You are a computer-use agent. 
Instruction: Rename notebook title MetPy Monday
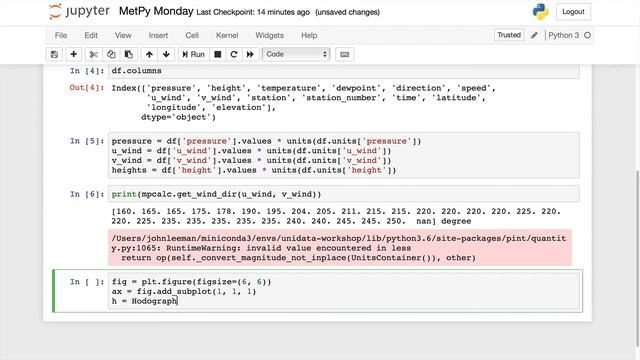156,11
